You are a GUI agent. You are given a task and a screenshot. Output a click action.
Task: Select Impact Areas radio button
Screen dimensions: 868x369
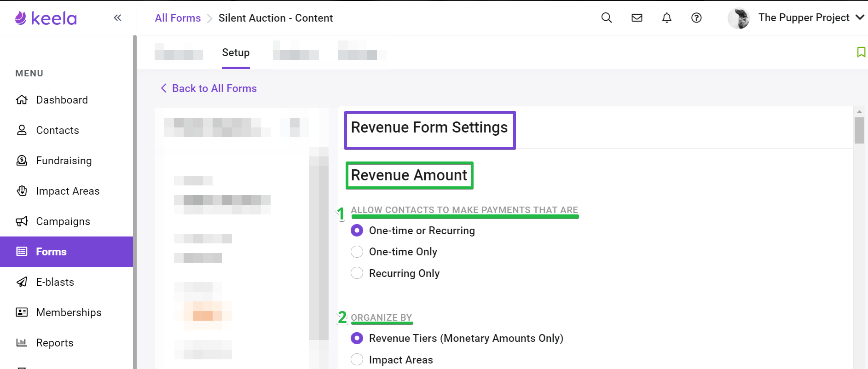[357, 360]
